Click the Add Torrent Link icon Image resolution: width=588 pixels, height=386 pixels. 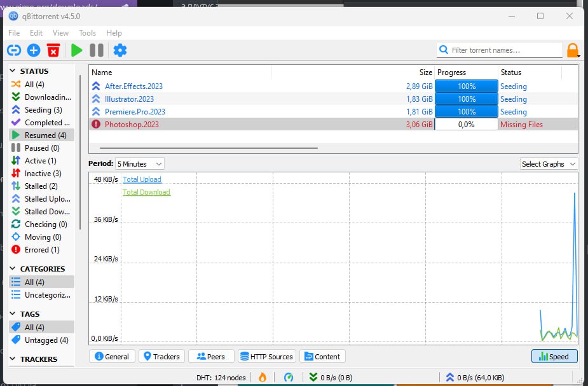(x=14, y=50)
